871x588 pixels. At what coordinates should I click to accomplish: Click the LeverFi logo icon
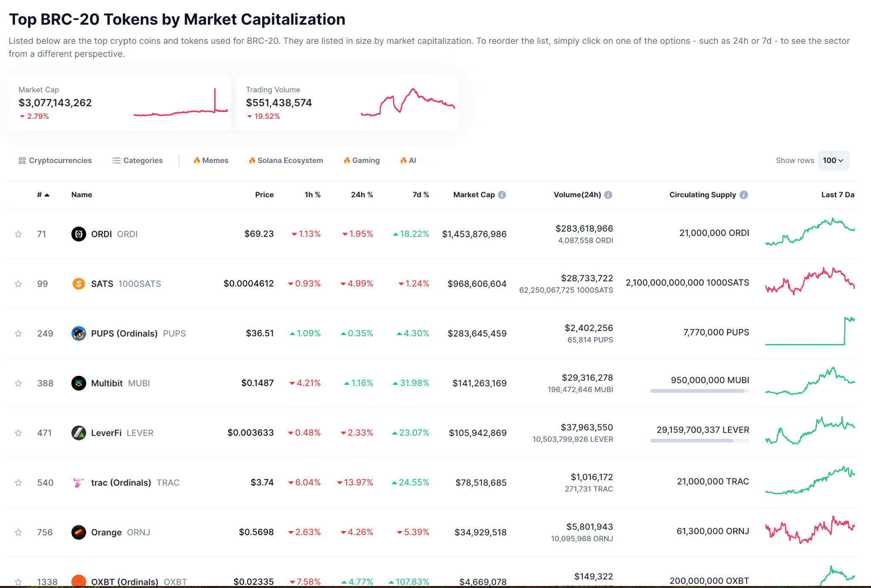79,433
